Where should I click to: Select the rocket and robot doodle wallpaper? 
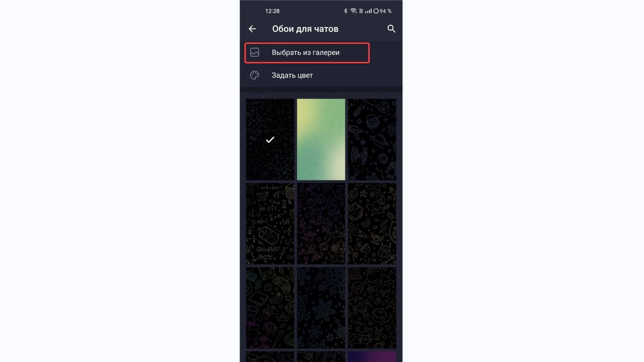(x=372, y=308)
